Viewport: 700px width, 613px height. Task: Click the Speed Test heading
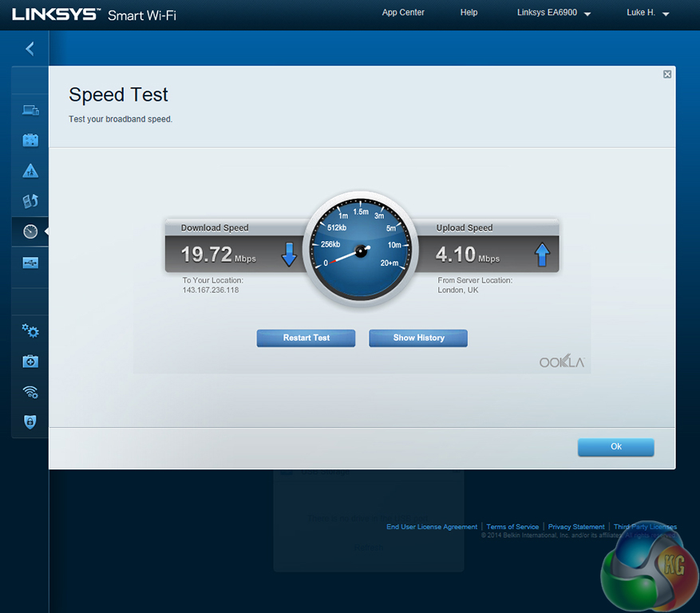click(x=118, y=95)
